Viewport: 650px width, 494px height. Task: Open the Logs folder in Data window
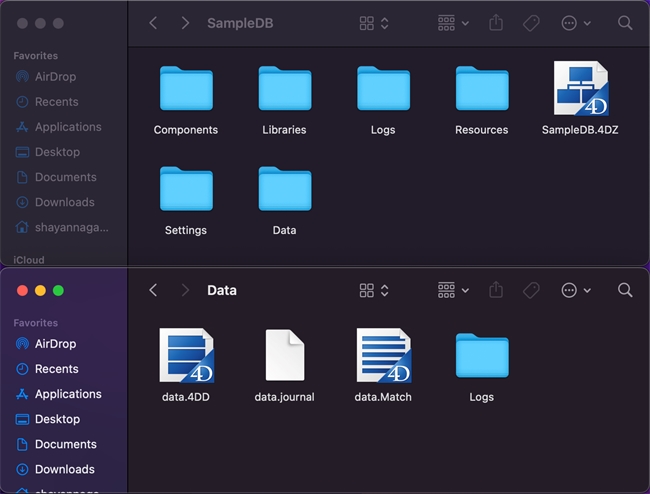(x=482, y=355)
